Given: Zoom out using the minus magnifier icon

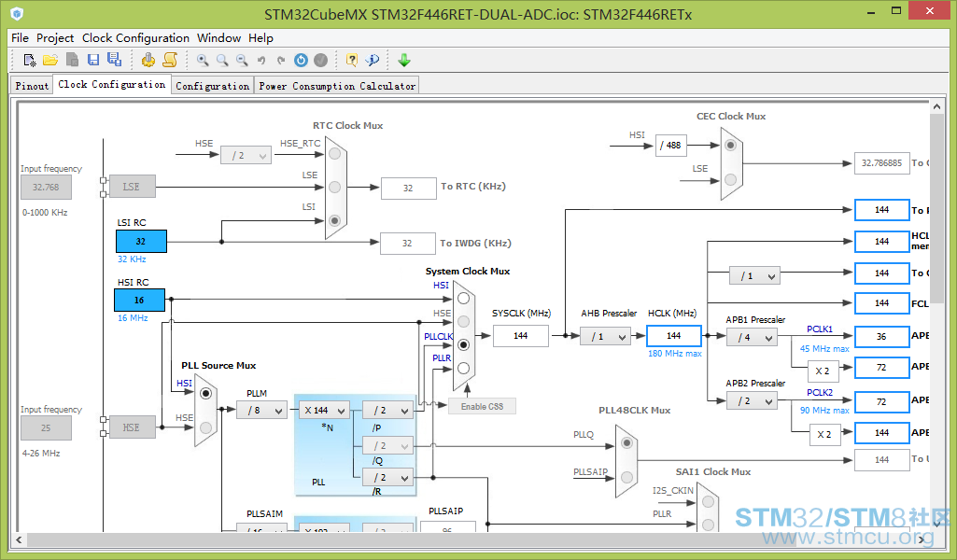Looking at the screenshot, I should pos(243,60).
